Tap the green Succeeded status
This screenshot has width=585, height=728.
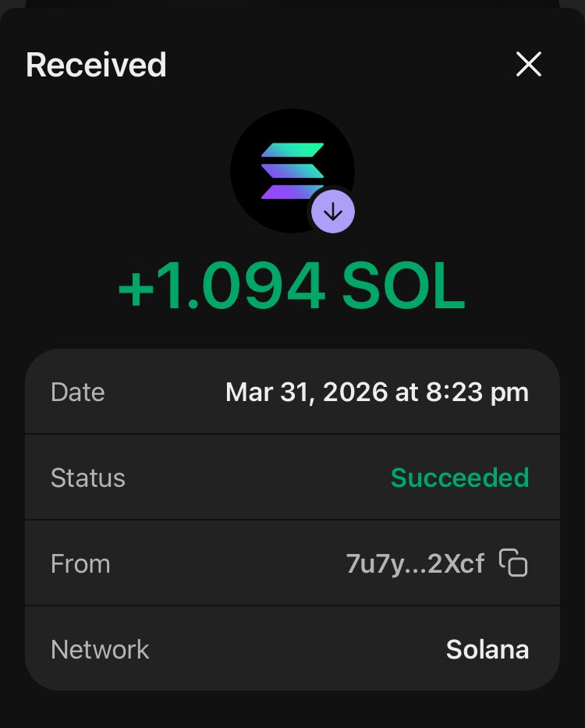pos(459,478)
